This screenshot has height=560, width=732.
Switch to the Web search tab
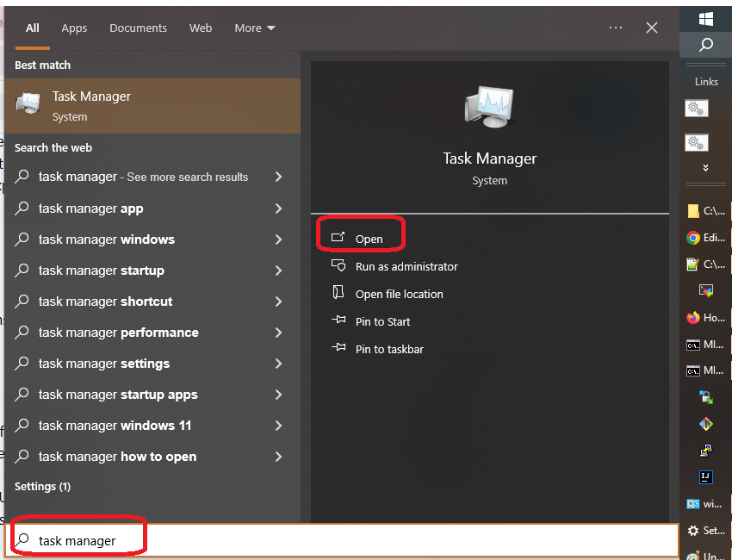coord(201,28)
